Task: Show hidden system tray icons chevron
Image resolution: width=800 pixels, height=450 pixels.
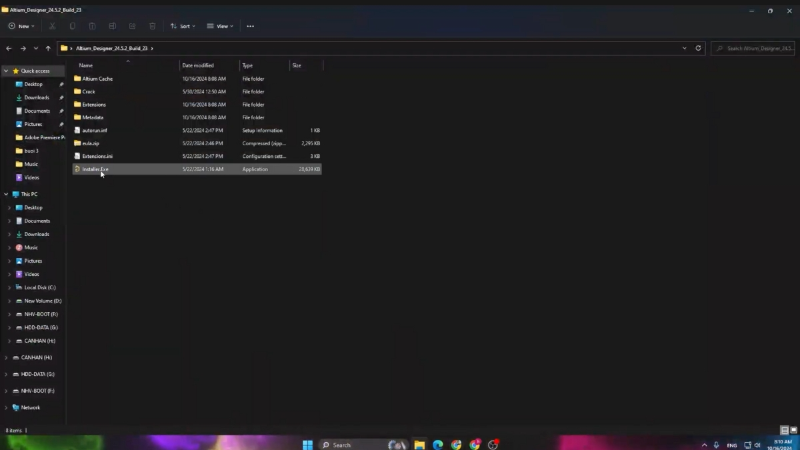Action: [x=704, y=445]
